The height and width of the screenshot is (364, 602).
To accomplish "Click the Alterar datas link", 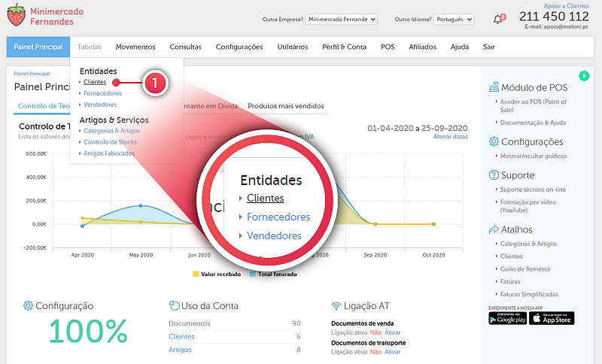I will tap(450, 137).
